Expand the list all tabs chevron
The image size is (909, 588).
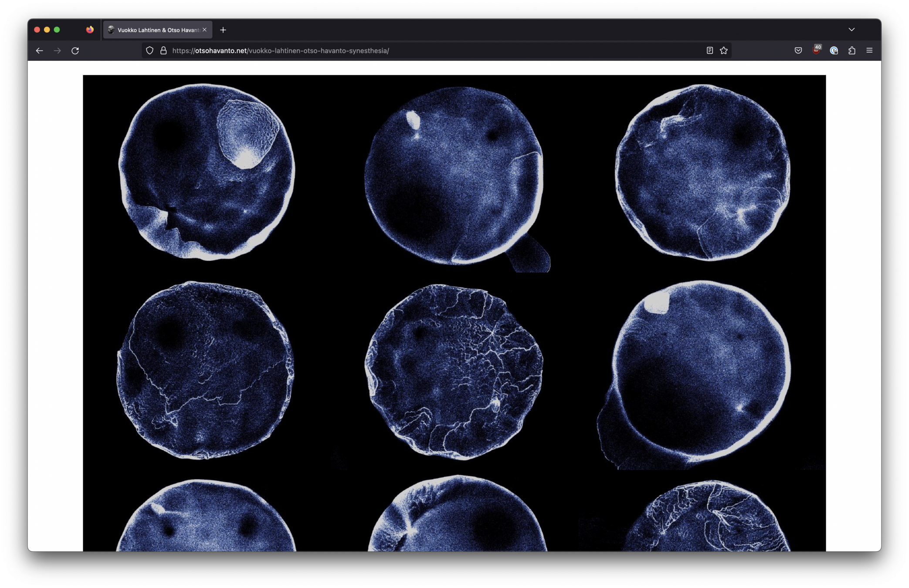pyautogui.click(x=851, y=30)
